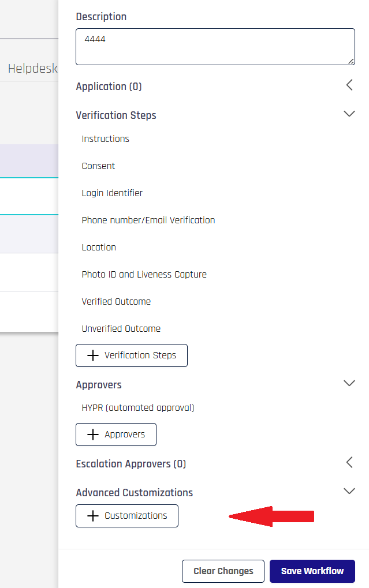
Task: Collapse the Advanced Customizations section
Action: point(349,491)
